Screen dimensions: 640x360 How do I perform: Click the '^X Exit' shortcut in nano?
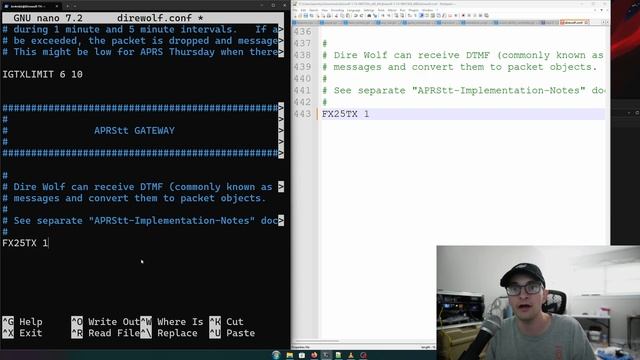22,333
